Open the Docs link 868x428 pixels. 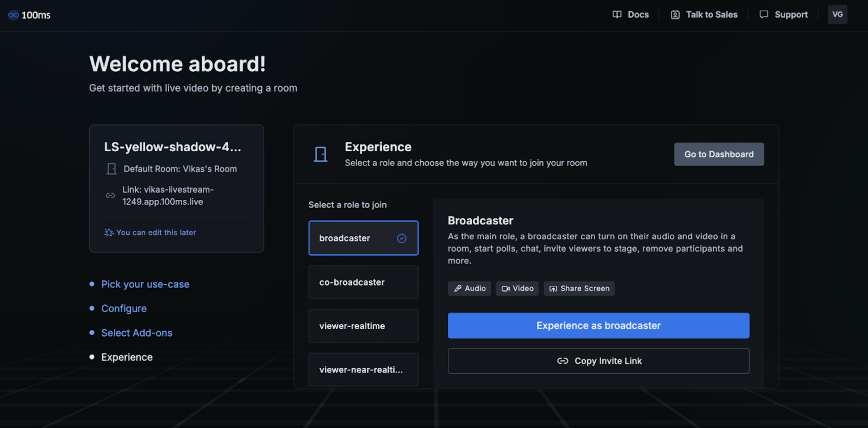click(630, 15)
